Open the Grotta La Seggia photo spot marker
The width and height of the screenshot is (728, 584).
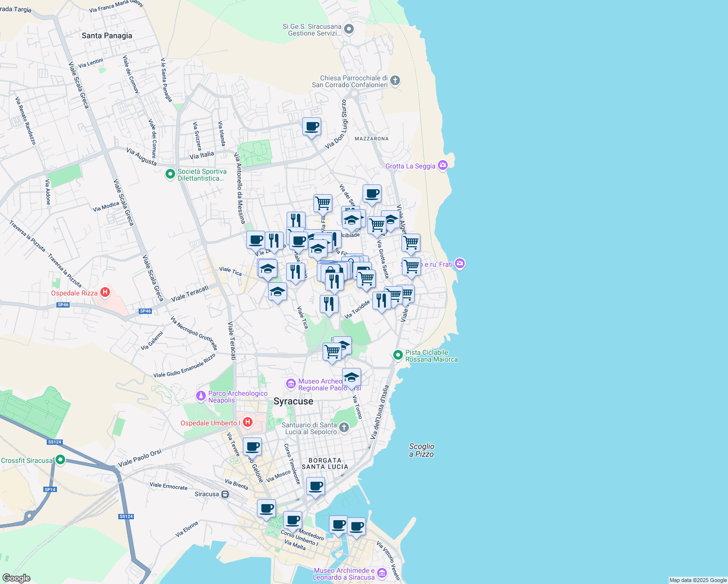point(442,165)
